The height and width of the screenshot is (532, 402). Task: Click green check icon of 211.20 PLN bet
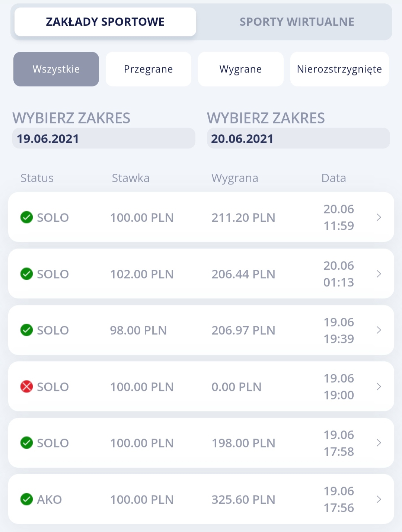tap(26, 217)
